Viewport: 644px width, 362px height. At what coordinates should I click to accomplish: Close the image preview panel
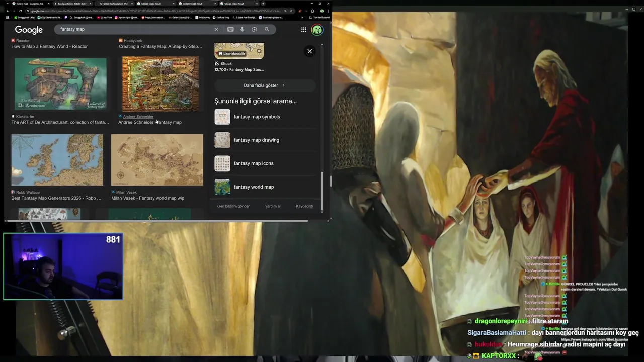click(x=310, y=51)
